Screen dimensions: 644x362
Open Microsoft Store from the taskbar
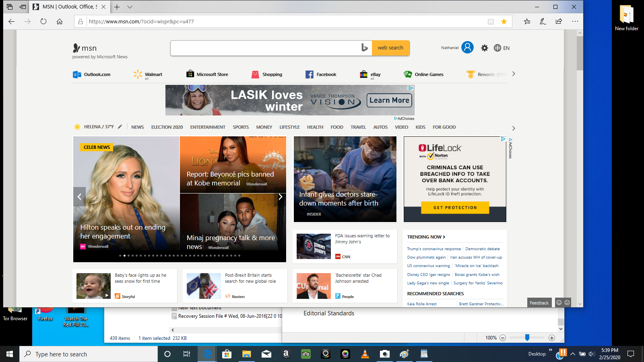pos(227,354)
